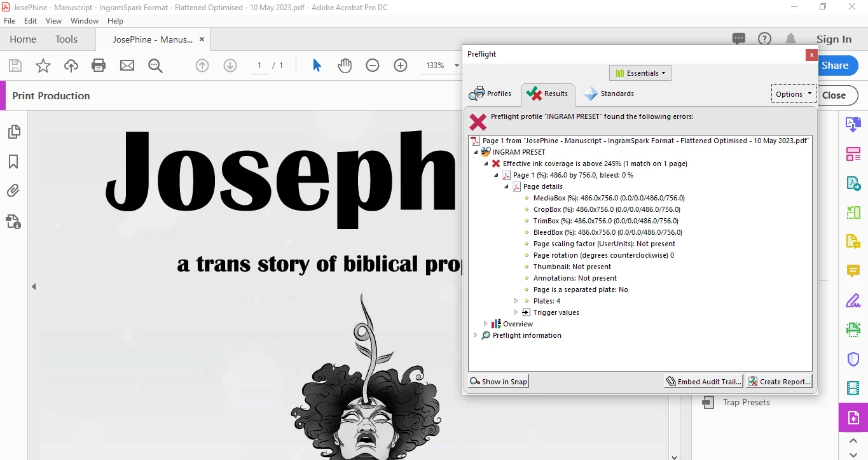Expand the Plates: 4 node

click(x=516, y=301)
